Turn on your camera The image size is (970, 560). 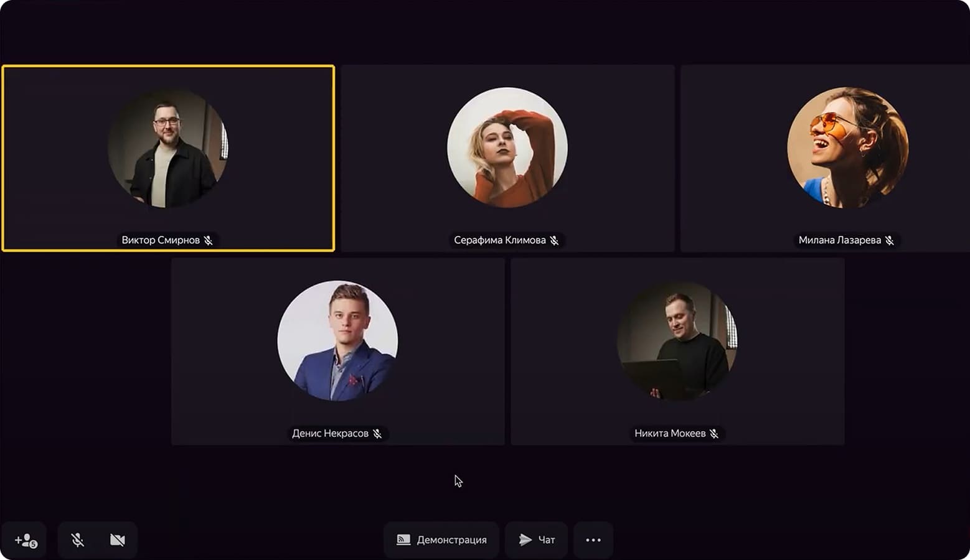tap(118, 540)
